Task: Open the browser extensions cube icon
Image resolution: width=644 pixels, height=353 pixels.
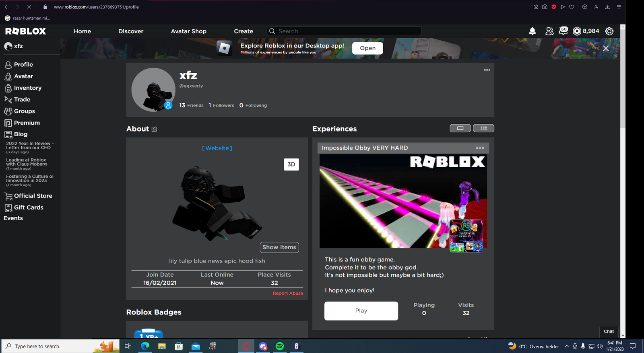Action: pyautogui.click(x=585, y=7)
